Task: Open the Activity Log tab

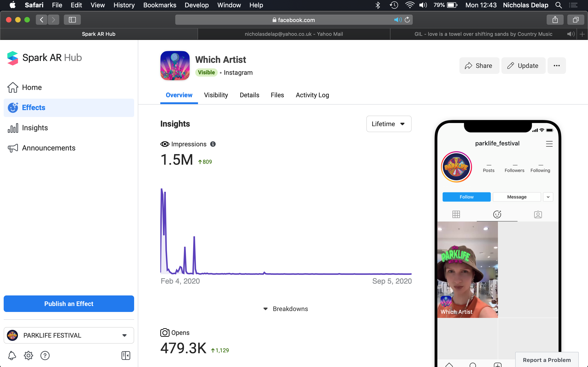Action: tap(312, 95)
